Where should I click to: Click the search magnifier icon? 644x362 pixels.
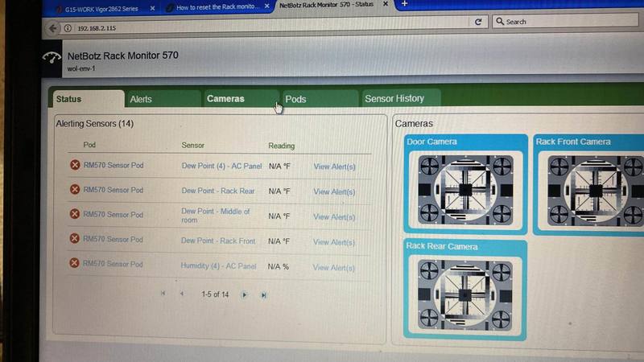[500, 22]
